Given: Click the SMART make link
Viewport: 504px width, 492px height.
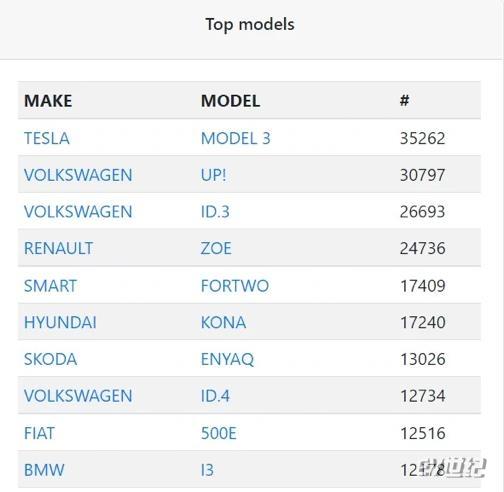Looking at the screenshot, I should (50, 286).
